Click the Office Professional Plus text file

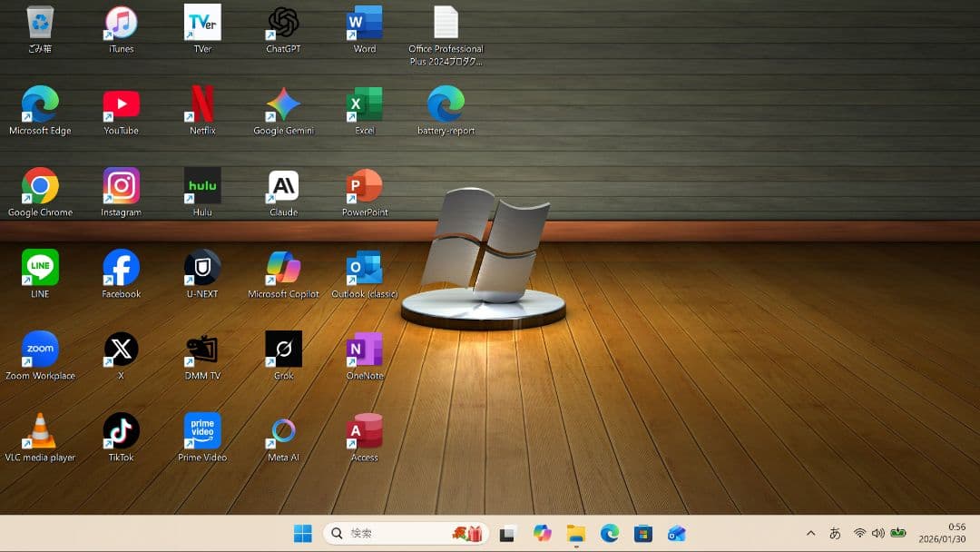tap(446, 23)
